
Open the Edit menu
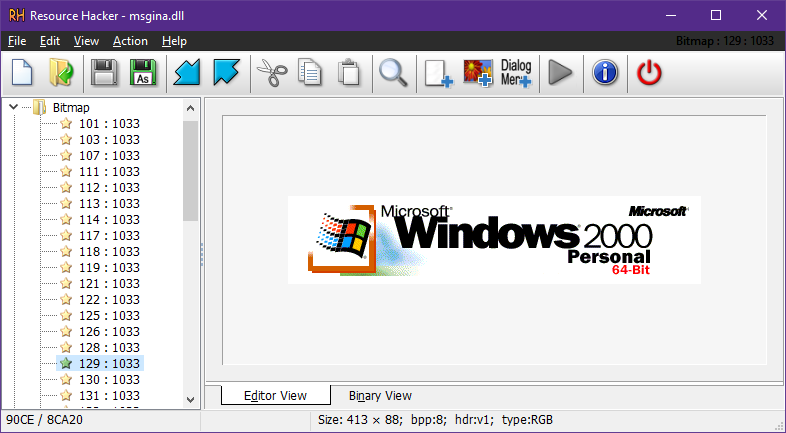(x=50, y=41)
